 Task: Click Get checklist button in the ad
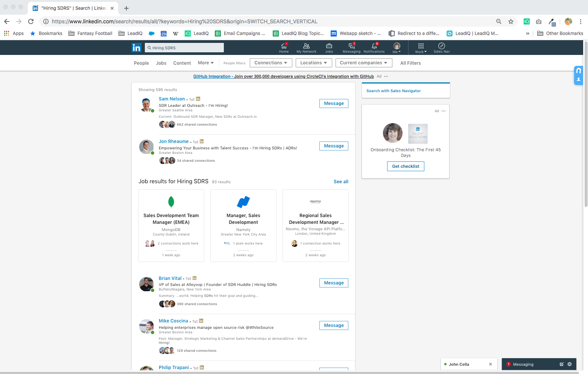406,166
